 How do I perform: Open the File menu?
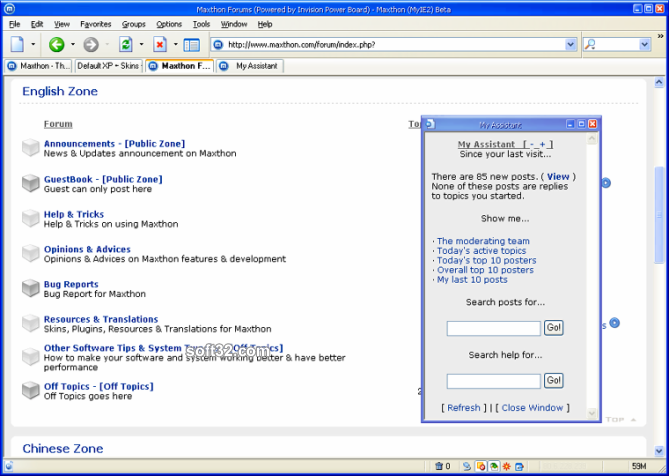[15, 24]
